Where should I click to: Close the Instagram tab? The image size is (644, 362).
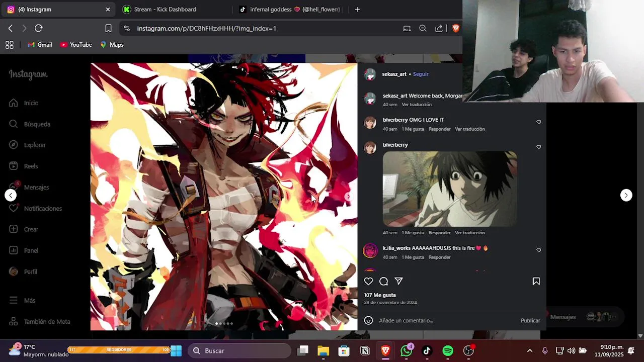point(108,9)
